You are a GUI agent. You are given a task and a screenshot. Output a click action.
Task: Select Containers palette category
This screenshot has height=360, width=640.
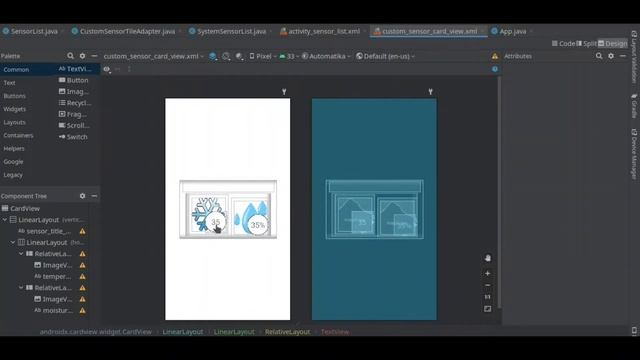tap(18, 136)
